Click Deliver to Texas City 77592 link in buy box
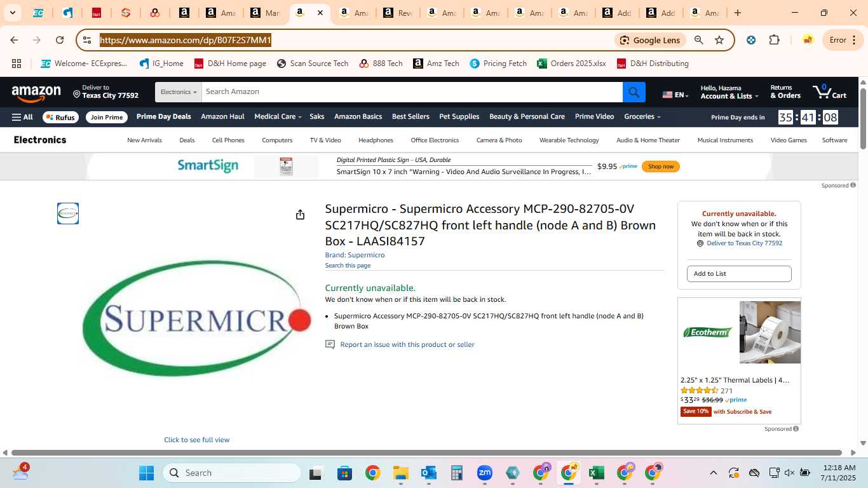Image resolution: width=868 pixels, height=488 pixels. point(744,243)
